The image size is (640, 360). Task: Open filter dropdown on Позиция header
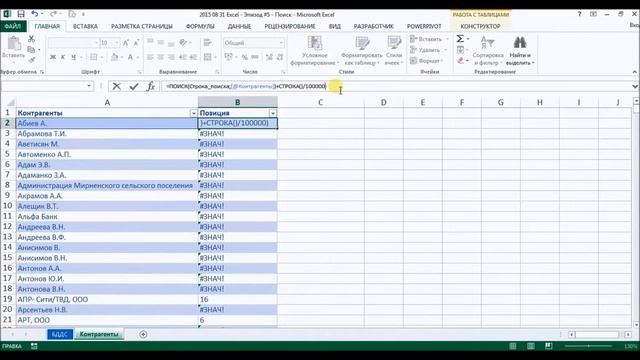(x=273, y=113)
